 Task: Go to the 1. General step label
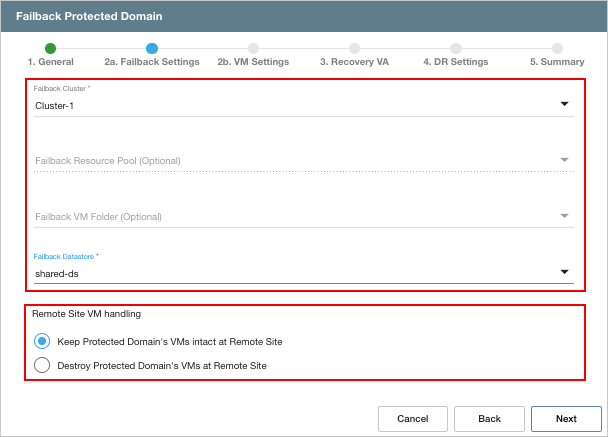pos(50,62)
